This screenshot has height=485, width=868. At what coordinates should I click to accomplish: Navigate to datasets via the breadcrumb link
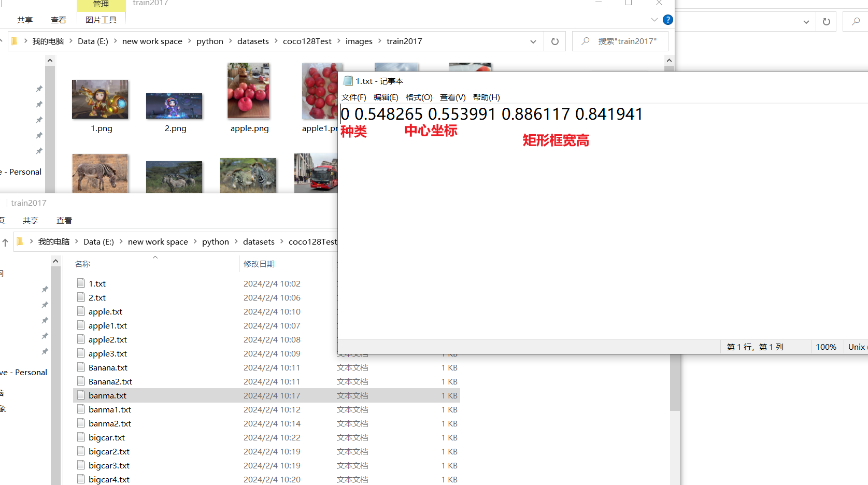253,41
